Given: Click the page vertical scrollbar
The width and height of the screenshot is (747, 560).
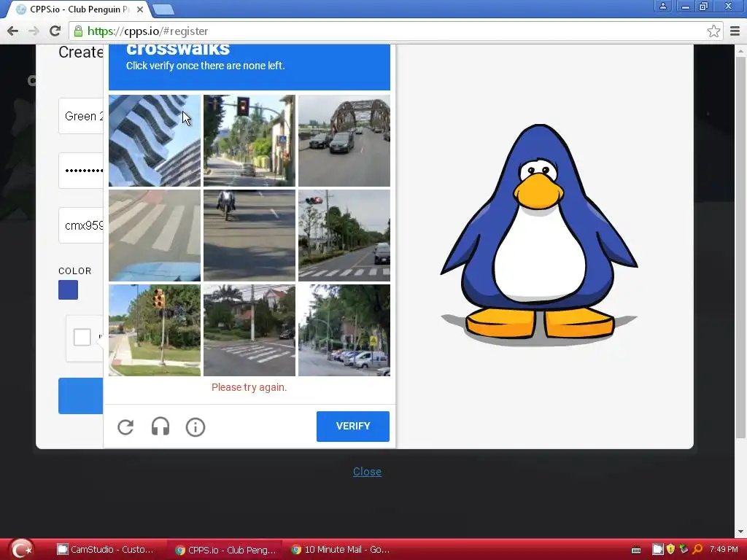Looking at the screenshot, I should click(x=740, y=248).
